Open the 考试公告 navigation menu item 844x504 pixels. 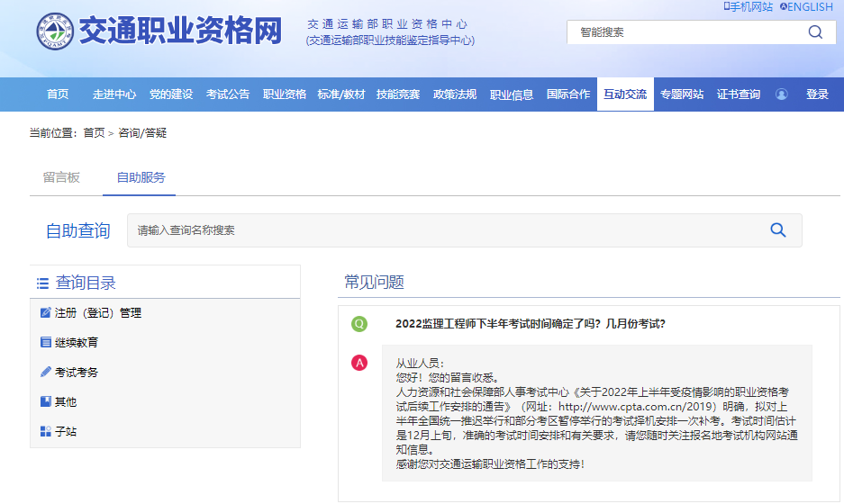point(227,94)
